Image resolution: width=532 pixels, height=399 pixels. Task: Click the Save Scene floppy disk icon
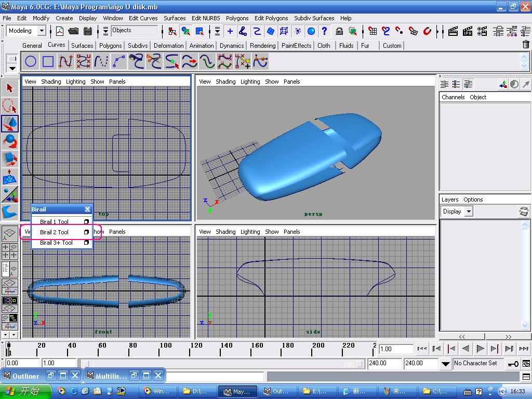pyautogui.click(x=88, y=31)
